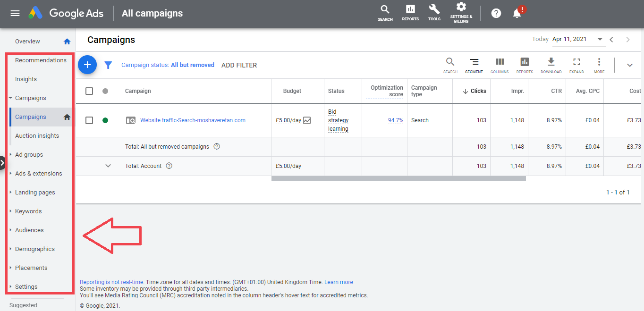Click the budget chart icon beside £5.00/day
Screen dimensions: 644x311
pyautogui.click(x=307, y=120)
